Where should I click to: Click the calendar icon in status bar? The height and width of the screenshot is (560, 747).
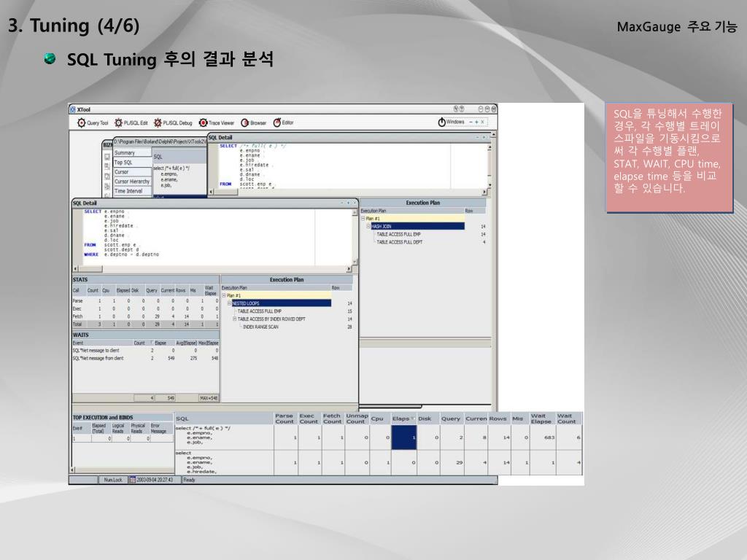click(x=133, y=480)
